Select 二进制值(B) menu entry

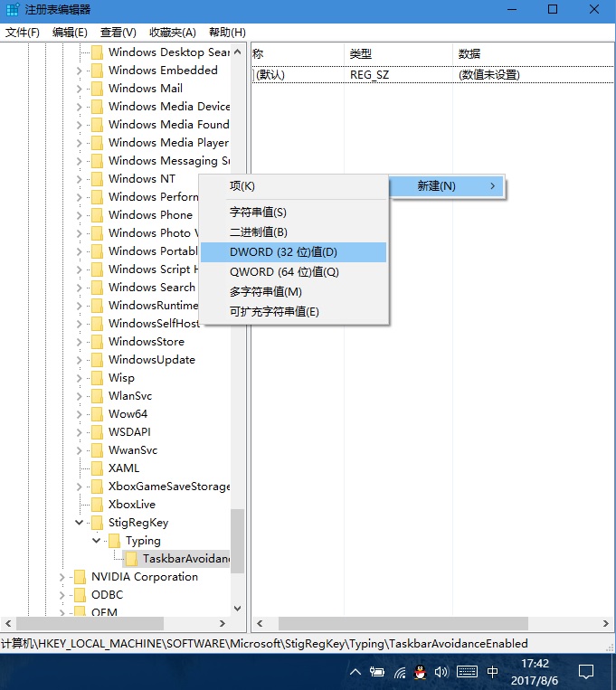(294, 232)
